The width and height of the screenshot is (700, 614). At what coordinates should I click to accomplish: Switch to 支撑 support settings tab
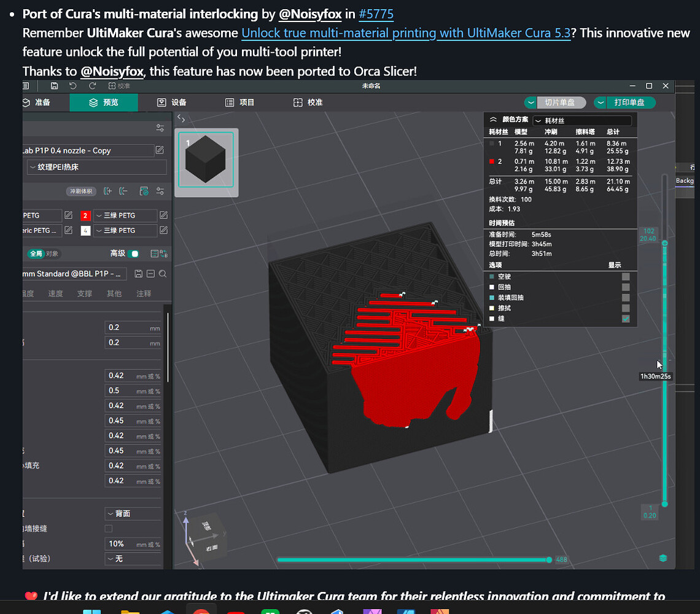(x=84, y=293)
